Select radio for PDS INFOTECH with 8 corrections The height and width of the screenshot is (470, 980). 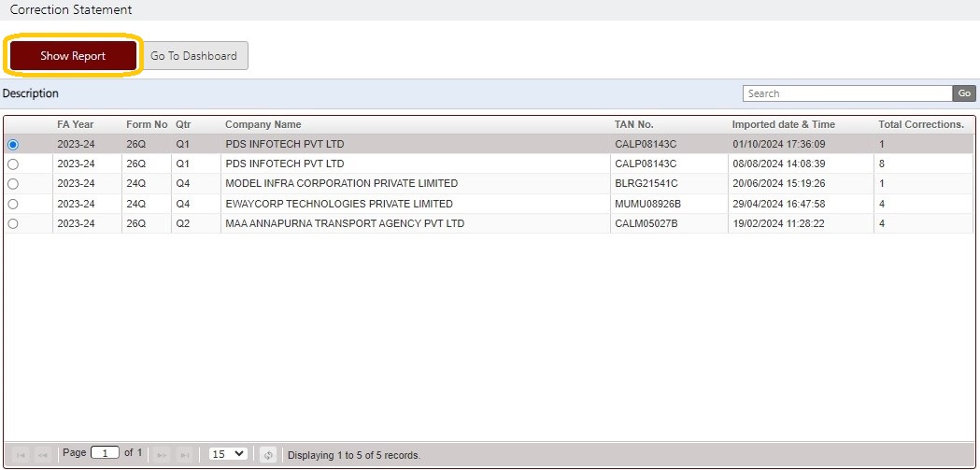coord(13,164)
